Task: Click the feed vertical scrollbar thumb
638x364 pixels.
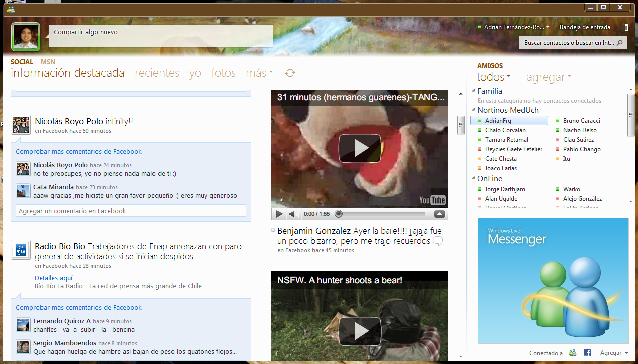Action: (461, 124)
